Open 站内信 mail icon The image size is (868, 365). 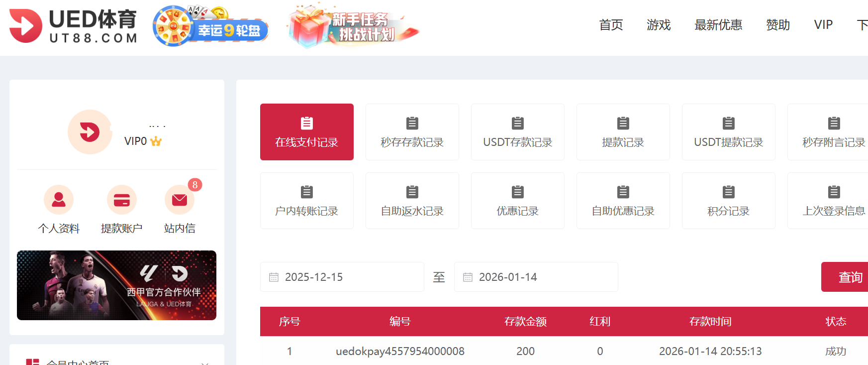point(180,200)
